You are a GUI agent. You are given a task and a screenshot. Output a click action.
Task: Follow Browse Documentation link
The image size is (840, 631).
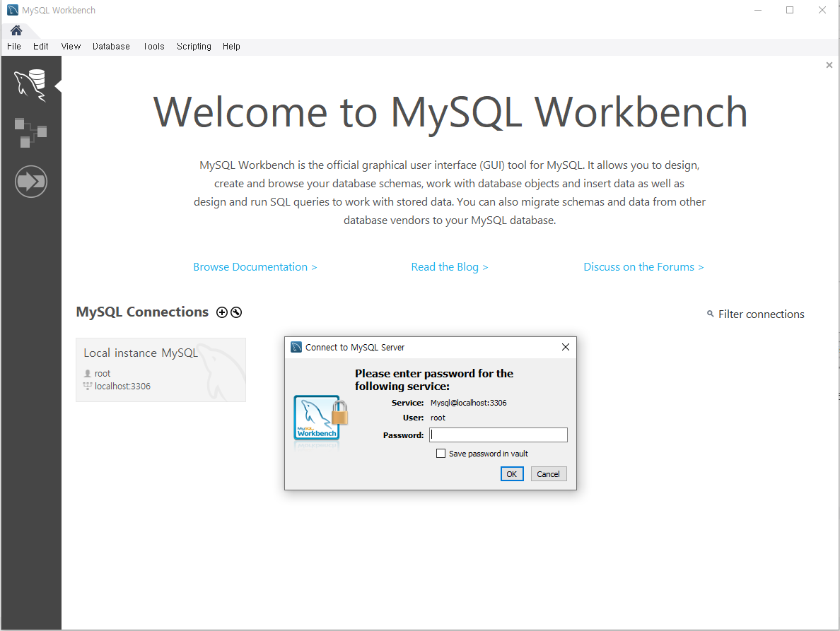coord(255,267)
